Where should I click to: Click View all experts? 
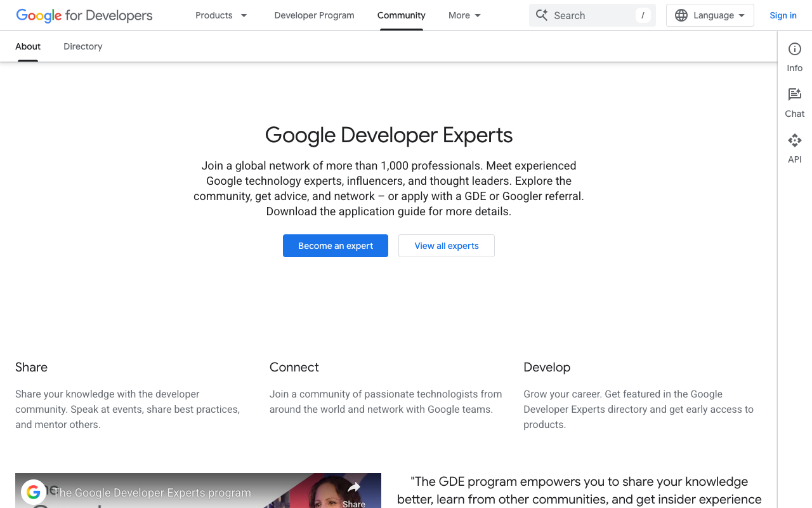click(x=446, y=246)
